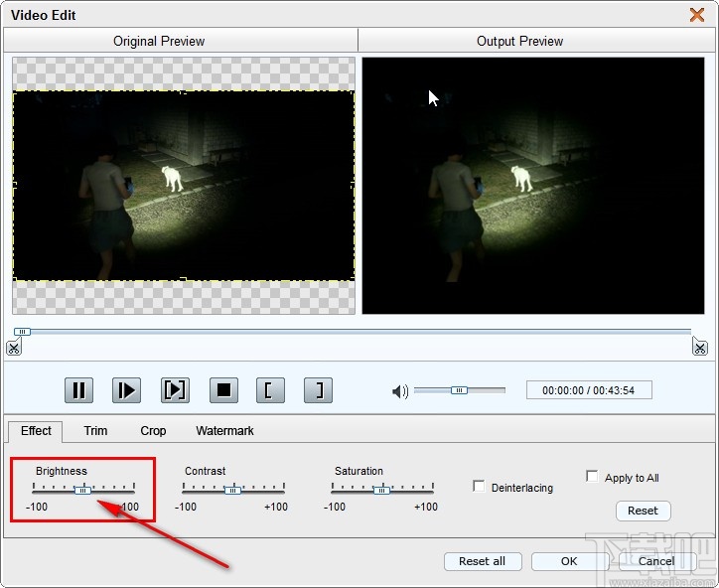Click the Reset button

pyautogui.click(x=643, y=511)
